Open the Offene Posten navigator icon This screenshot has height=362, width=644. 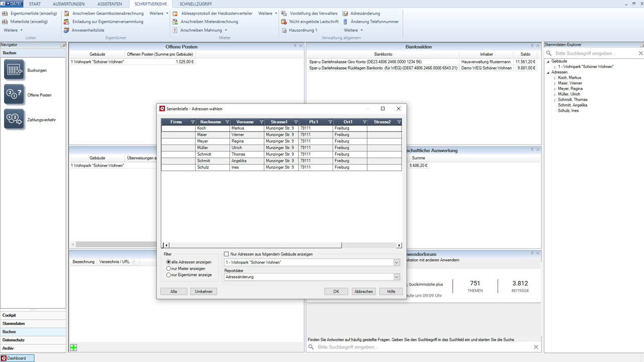14,95
